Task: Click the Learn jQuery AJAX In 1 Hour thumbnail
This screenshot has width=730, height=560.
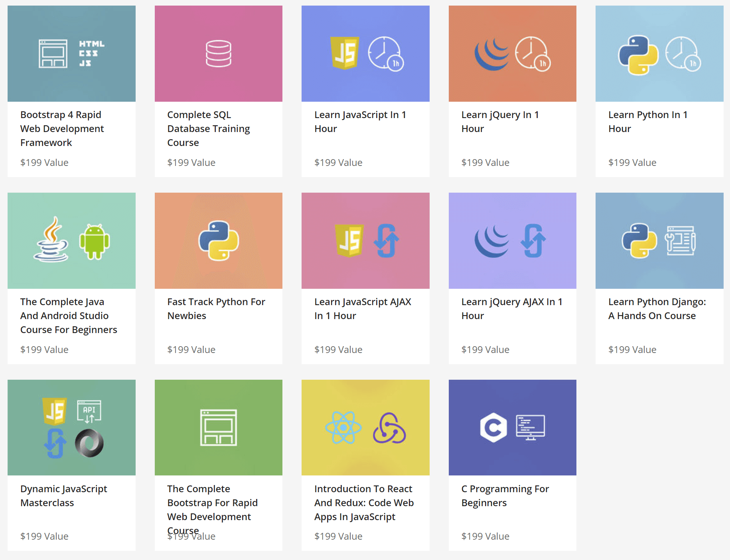Action: 512,241
